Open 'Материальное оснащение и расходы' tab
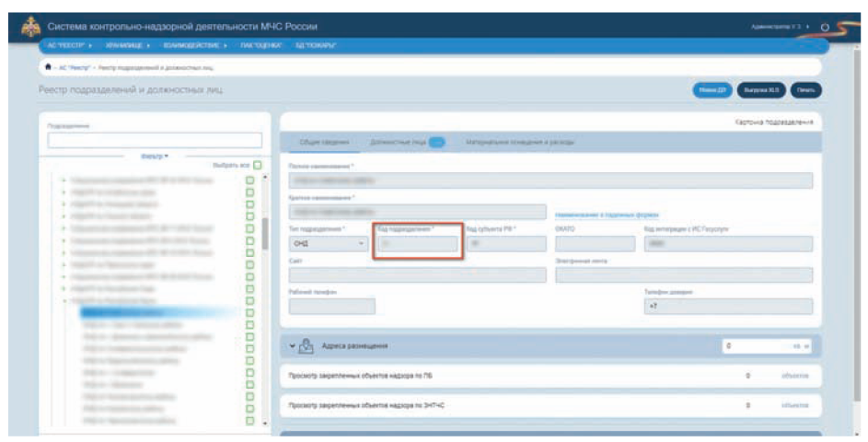Screen dimensions: 868x442 point(520,143)
